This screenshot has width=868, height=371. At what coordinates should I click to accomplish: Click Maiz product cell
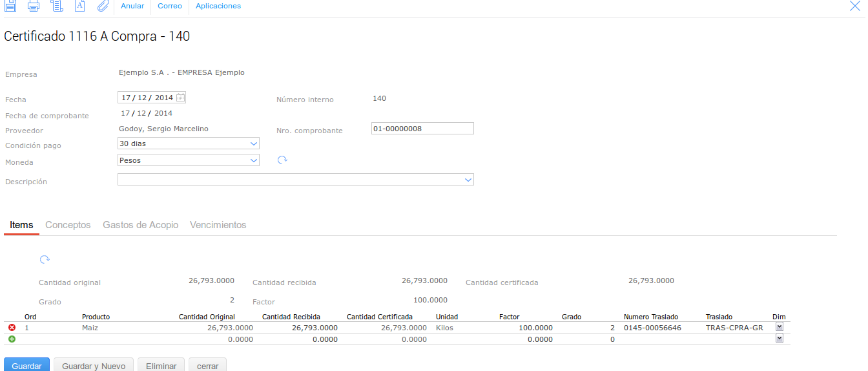point(90,328)
